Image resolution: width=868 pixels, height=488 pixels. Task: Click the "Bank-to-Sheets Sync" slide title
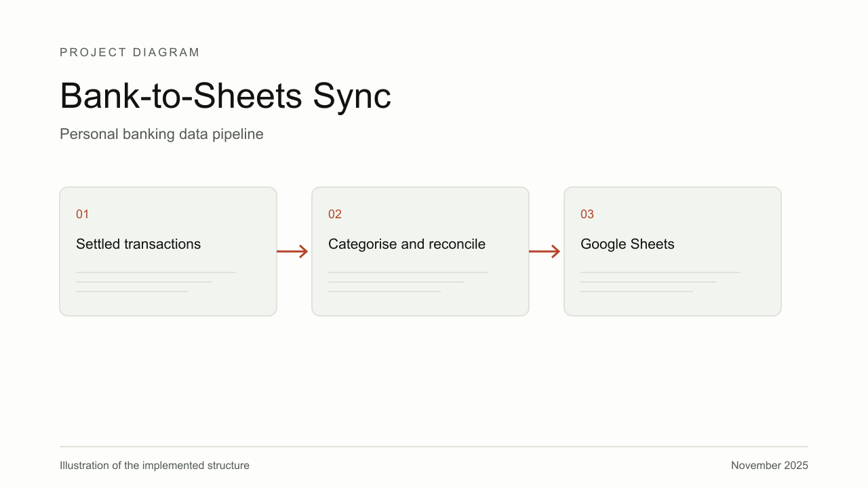click(225, 96)
